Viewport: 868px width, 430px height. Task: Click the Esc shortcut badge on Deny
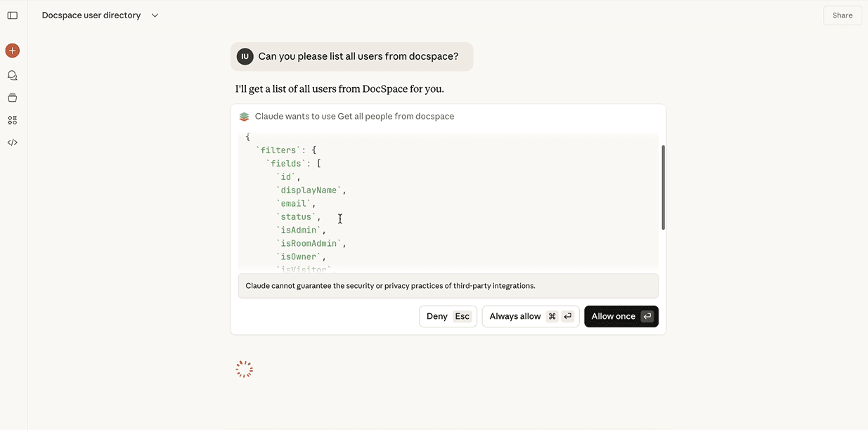pyautogui.click(x=462, y=316)
